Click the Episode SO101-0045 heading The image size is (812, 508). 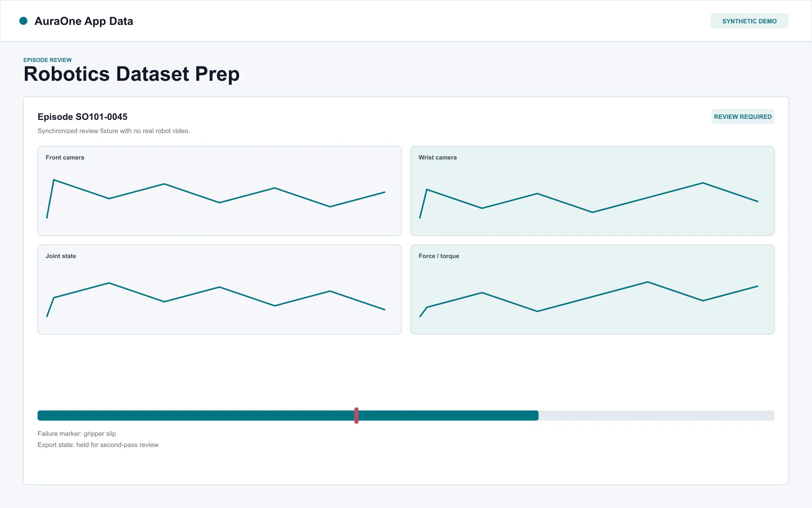click(82, 117)
